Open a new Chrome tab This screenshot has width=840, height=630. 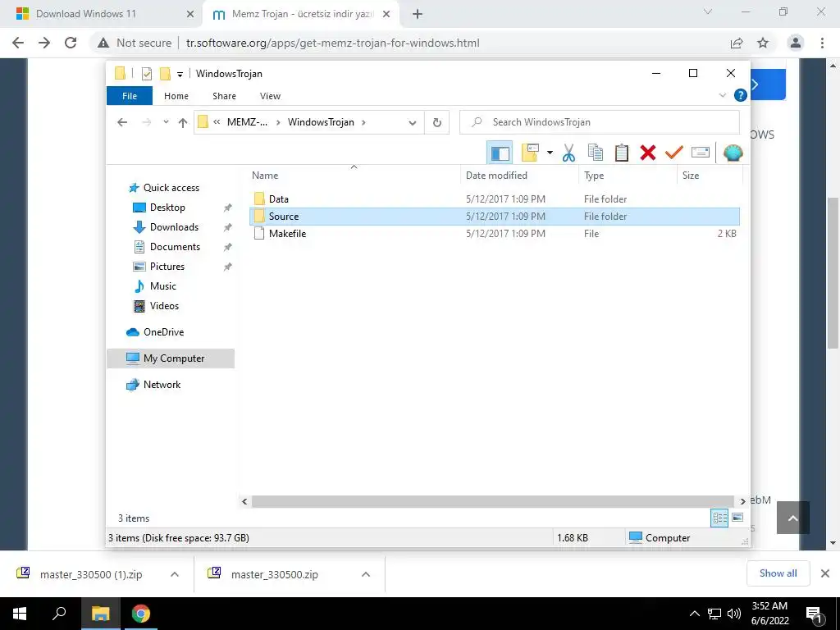(418, 15)
